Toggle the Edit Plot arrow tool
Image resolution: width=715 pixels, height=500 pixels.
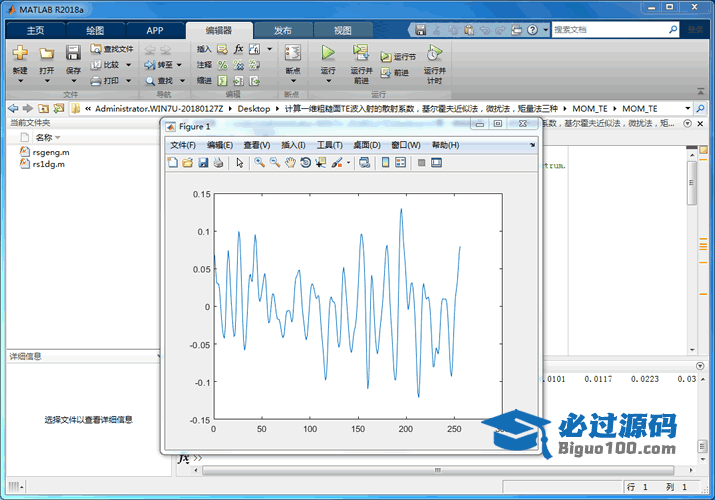coord(240,162)
